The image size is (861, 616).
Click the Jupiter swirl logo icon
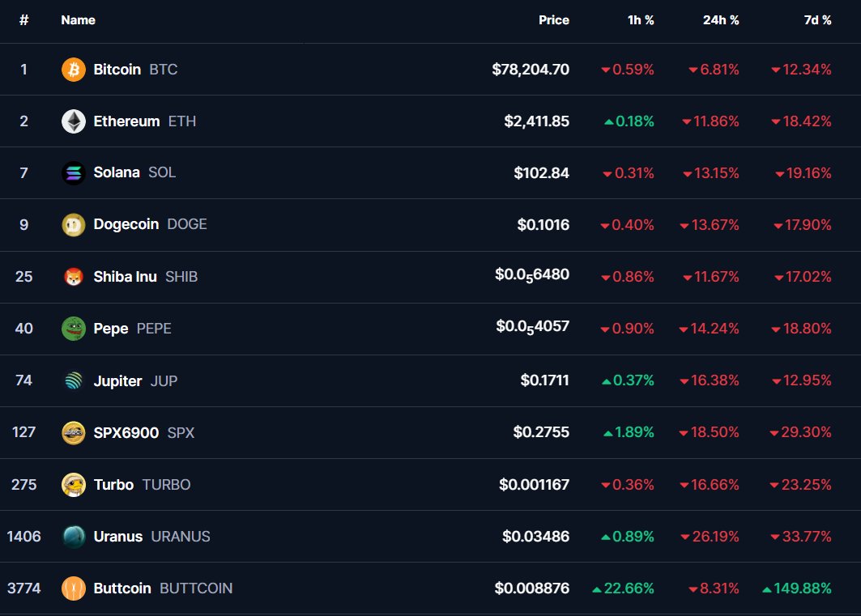pyautogui.click(x=74, y=380)
